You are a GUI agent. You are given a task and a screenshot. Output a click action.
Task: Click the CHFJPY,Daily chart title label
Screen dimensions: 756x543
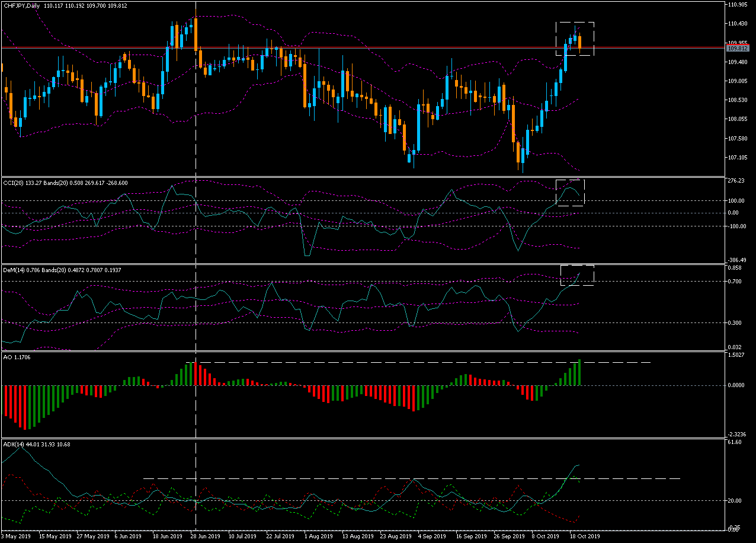21,5
